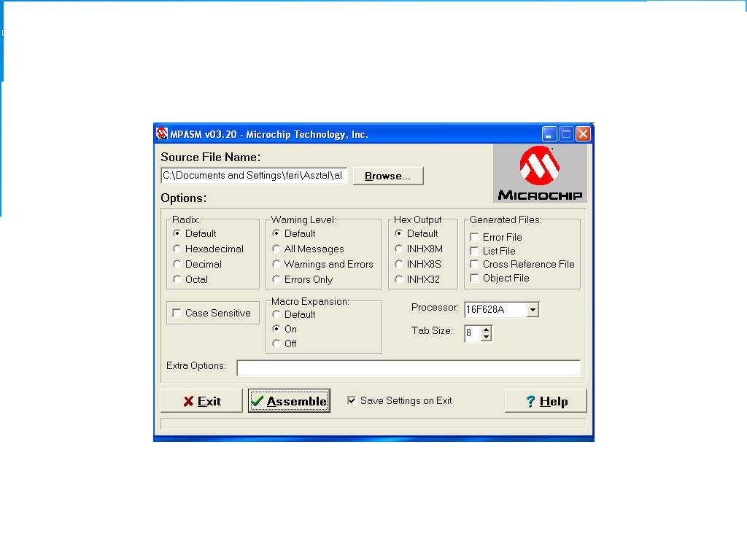Click the Tab Size value field
The width and height of the screenshot is (747, 560).
[473, 333]
